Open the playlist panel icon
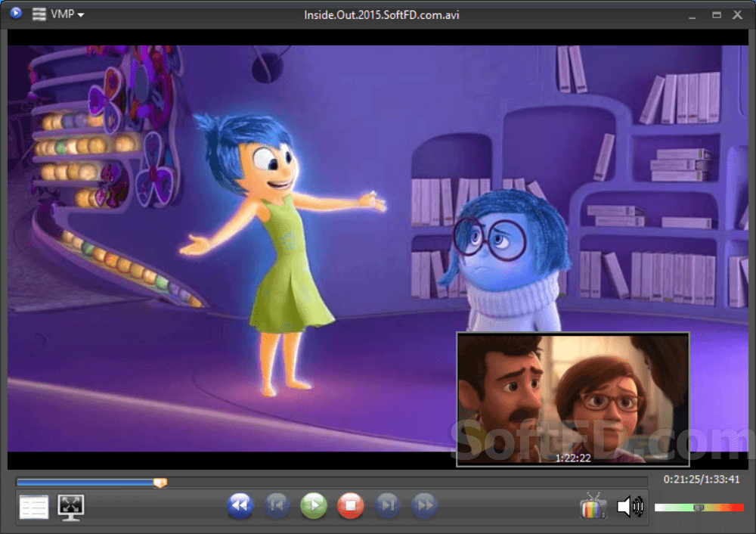Image resolution: width=756 pixels, height=534 pixels. point(34,507)
